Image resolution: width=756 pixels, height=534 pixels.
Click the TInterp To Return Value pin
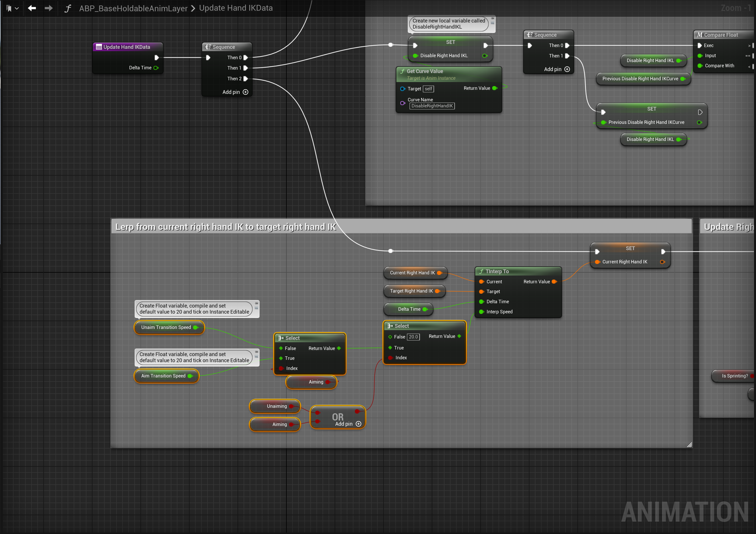[554, 282]
